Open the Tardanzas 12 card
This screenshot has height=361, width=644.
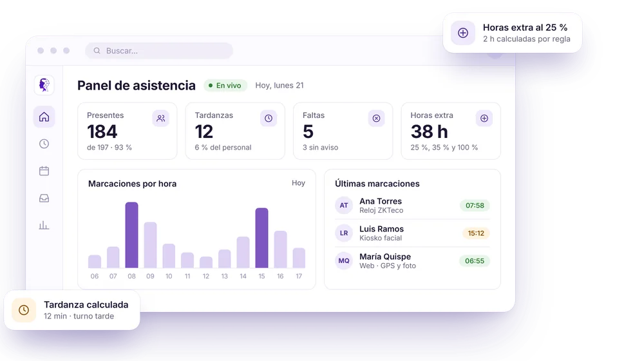(235, 131)
